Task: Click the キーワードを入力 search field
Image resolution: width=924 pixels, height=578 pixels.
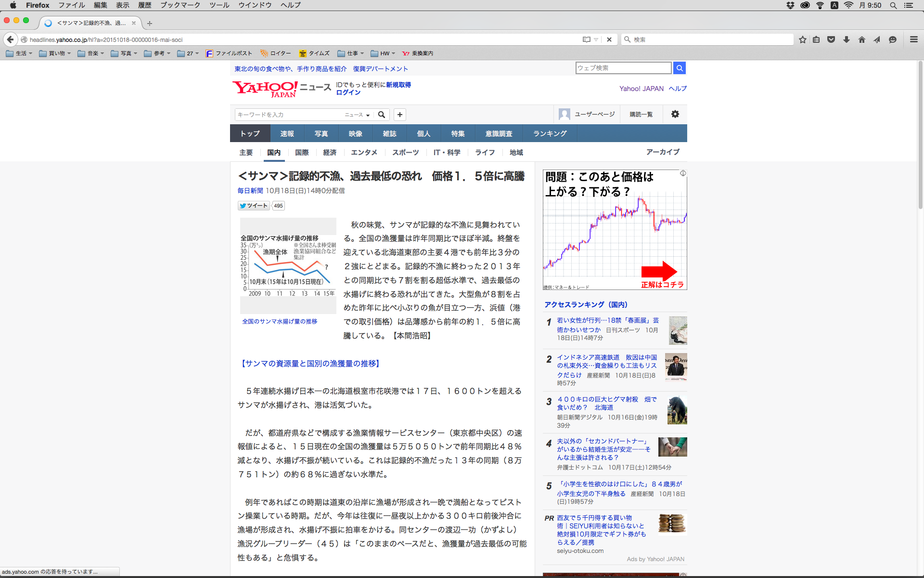Action: click(x=289, y=115)
